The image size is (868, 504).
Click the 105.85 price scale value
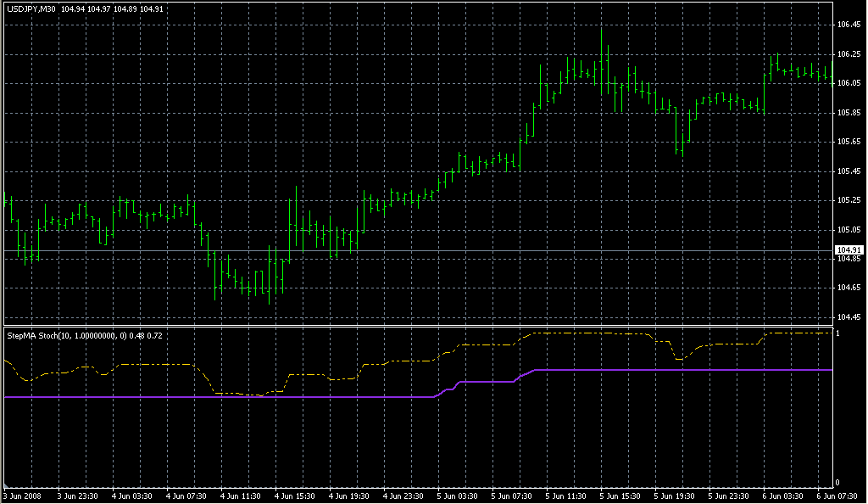click(849, 113)
